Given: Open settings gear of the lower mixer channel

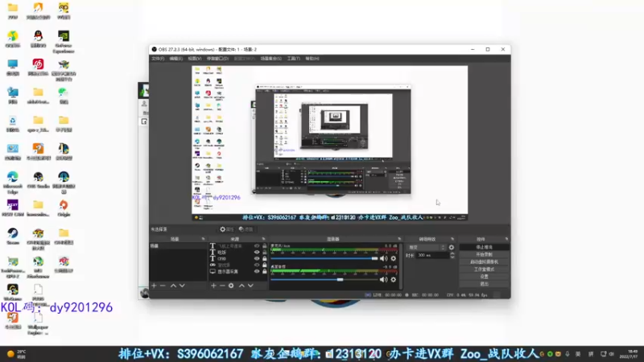Looking at the screenshot, I should coord(394,280).
